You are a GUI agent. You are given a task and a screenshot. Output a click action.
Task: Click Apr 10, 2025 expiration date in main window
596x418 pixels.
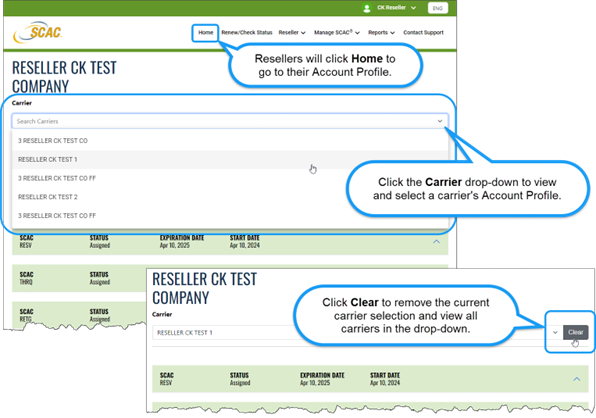pos(174,245)
